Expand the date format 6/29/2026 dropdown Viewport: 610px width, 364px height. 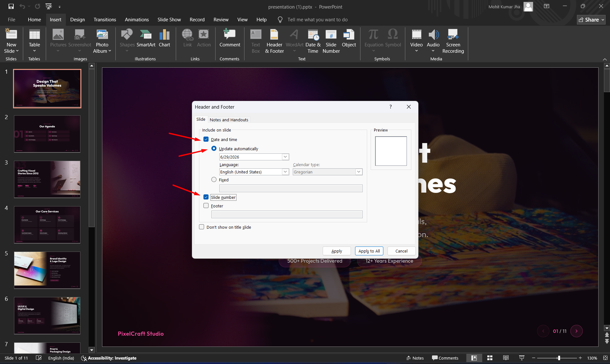(285, 157)
